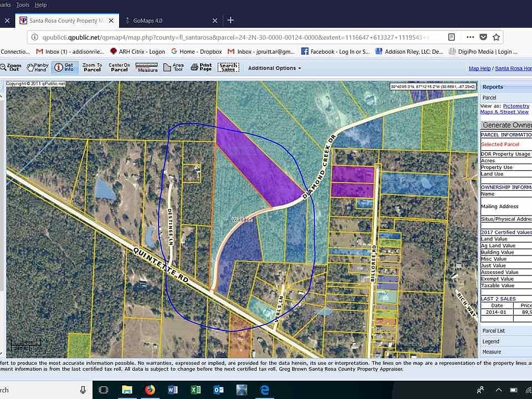Screen dimensions: 532x399
Task: Click Zoom To Parcel tool
Action: 92,67
